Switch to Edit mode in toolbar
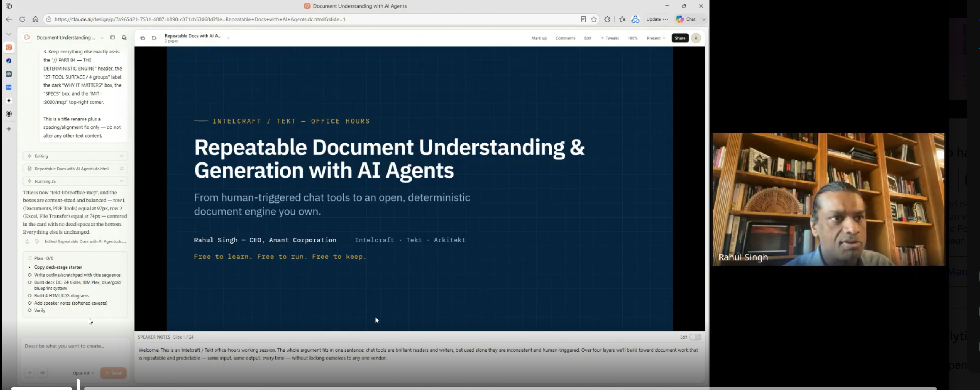980x390 pixels. click(588, 38)
